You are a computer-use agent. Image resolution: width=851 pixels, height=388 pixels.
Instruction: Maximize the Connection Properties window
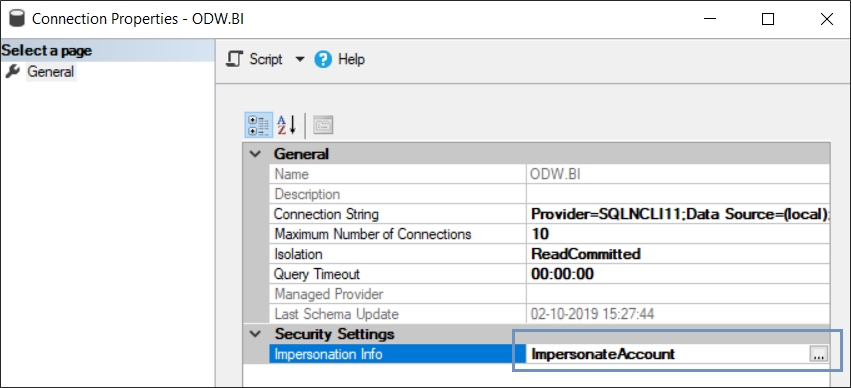tap(768, 20)
